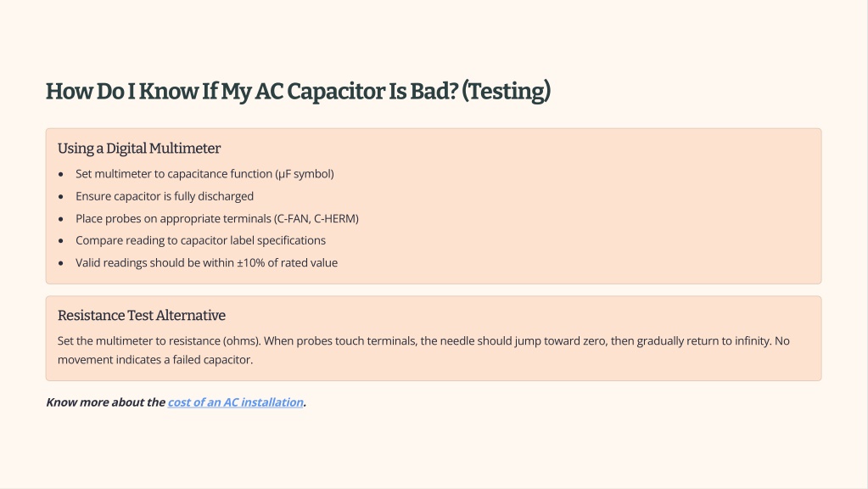The height and width of the screenshot is (489, 868).
Task: Select the Using a Digital Multimeter subheading
Action: click(139, 149)
